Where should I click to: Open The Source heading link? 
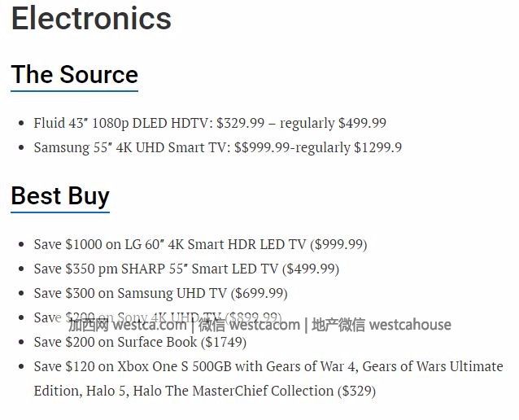tap(75, 75)
